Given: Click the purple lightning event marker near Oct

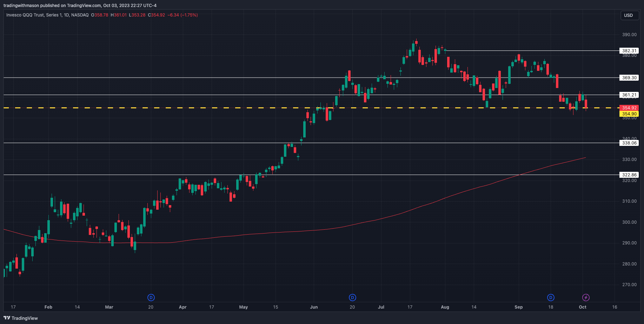Looking at the screenshot, I should click(x=586, y=298).
